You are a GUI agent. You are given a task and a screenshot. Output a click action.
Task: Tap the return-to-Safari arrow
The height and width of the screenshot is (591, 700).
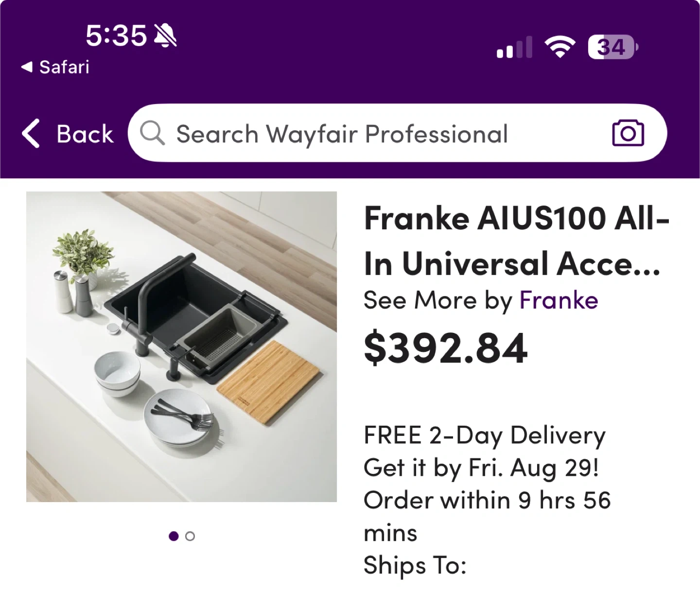[x=27, y=67]
